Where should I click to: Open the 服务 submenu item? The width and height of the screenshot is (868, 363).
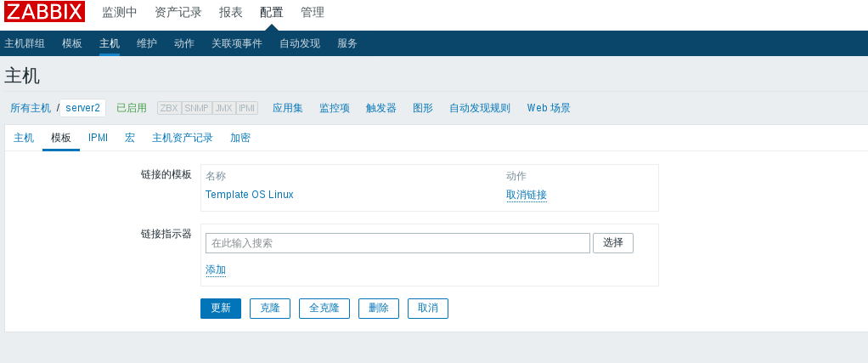pyautogui.click(x=347, y=44)
